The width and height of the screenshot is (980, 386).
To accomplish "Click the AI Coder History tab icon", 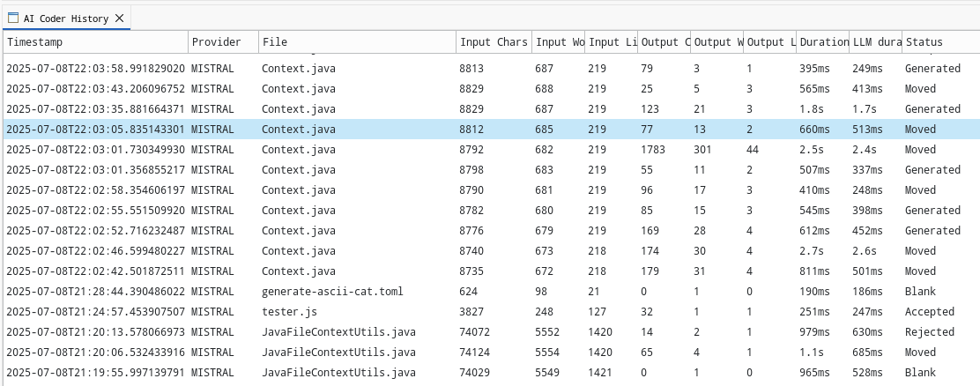I will (13, 18).
